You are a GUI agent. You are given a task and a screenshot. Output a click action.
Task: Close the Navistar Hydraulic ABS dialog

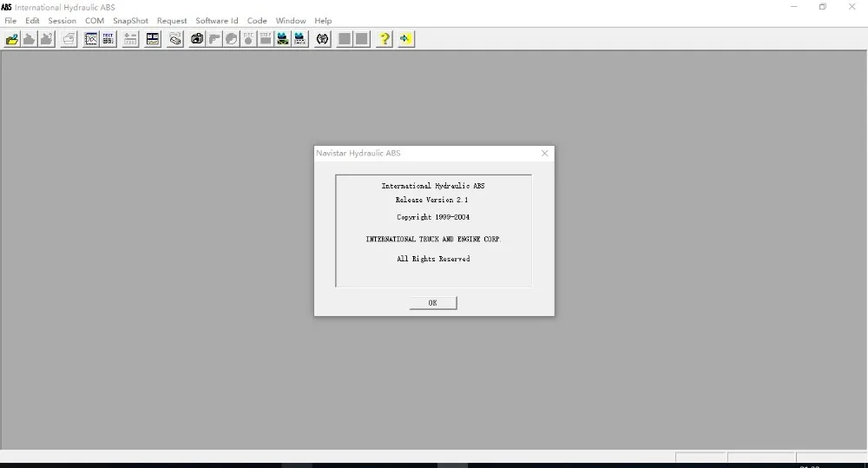tap(545, 154)
